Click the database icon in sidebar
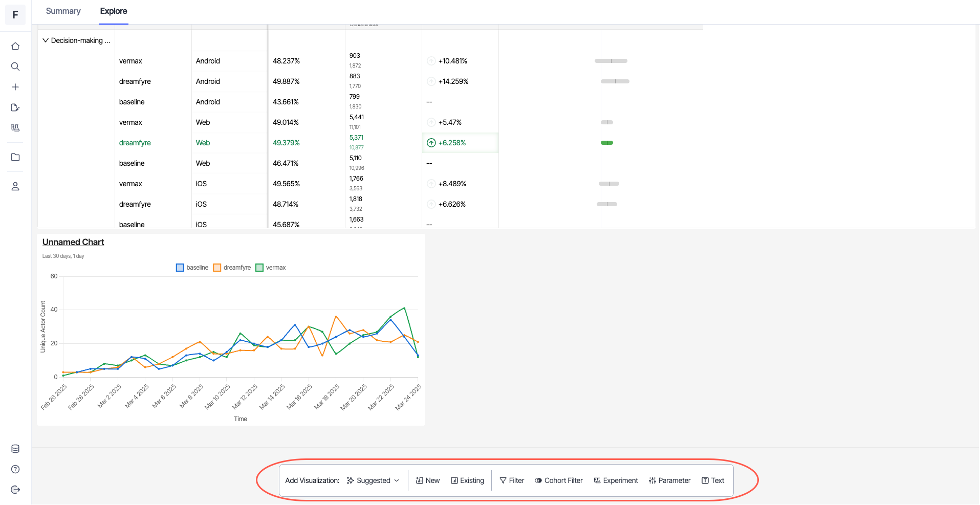 (x=15, y=449)
